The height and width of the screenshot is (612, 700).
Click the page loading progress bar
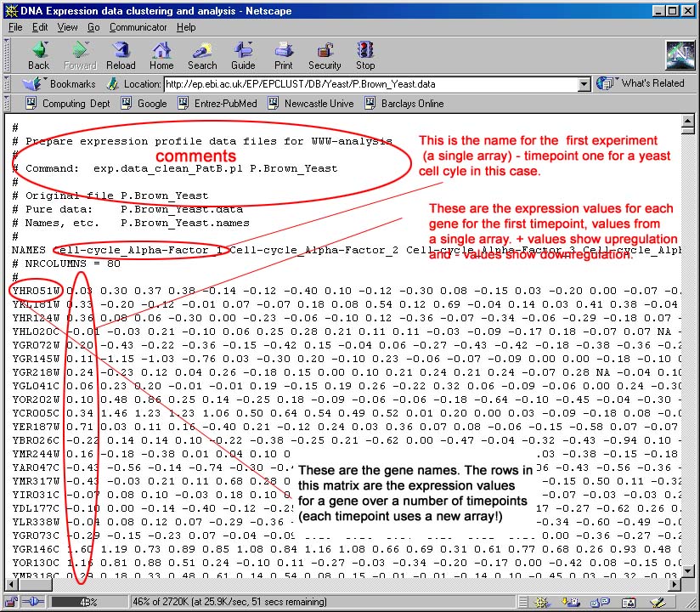[84, 602]
